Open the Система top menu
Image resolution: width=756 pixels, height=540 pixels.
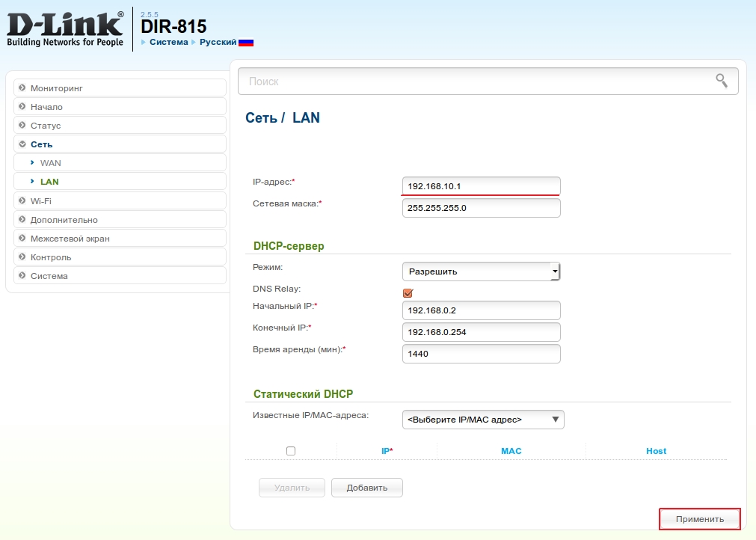coord(168,43)
